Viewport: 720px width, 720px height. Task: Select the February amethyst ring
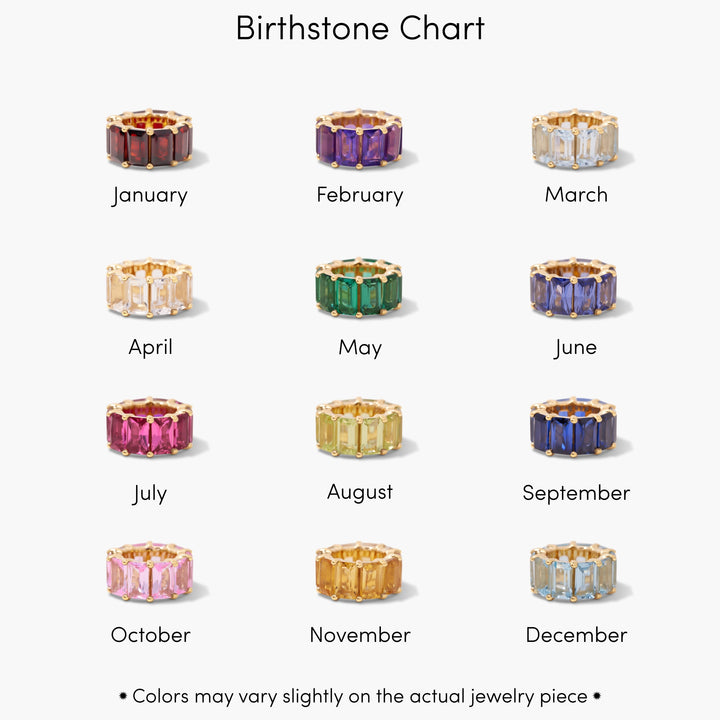359,139
